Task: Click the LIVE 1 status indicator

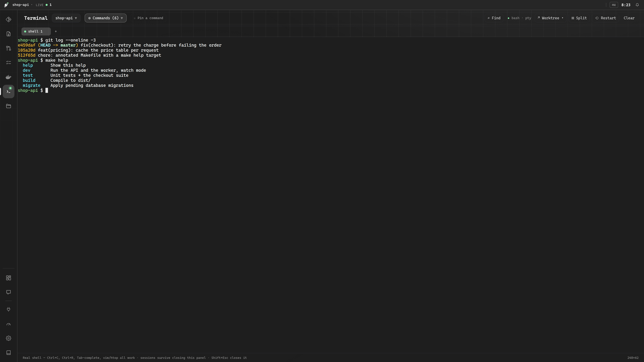Action: point(44,5)
